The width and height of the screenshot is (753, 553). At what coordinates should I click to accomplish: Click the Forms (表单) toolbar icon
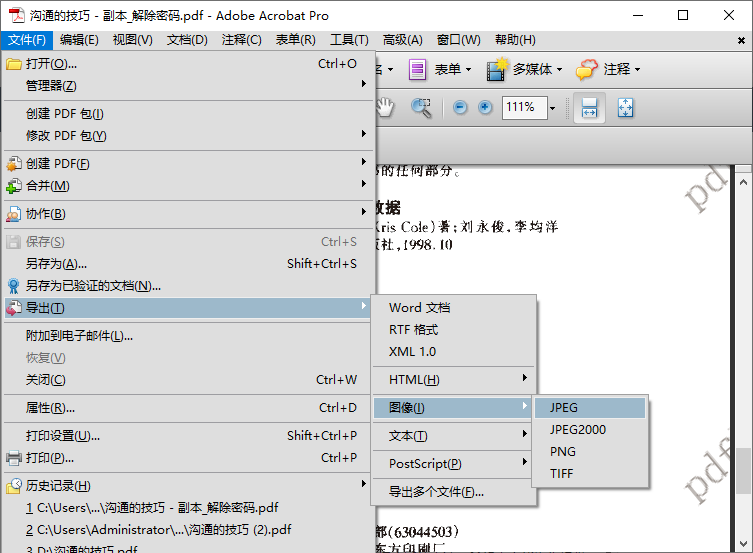(417, 70)
